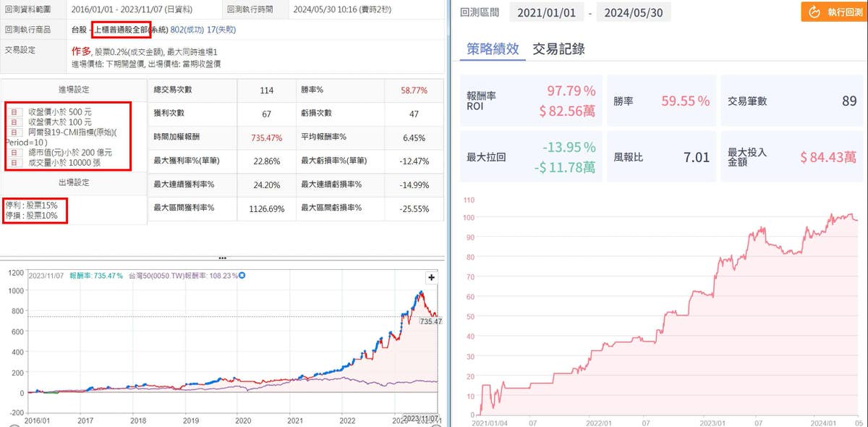Click the 進場設定 section header
868x427 pixels.
click(x=73, y=89)
